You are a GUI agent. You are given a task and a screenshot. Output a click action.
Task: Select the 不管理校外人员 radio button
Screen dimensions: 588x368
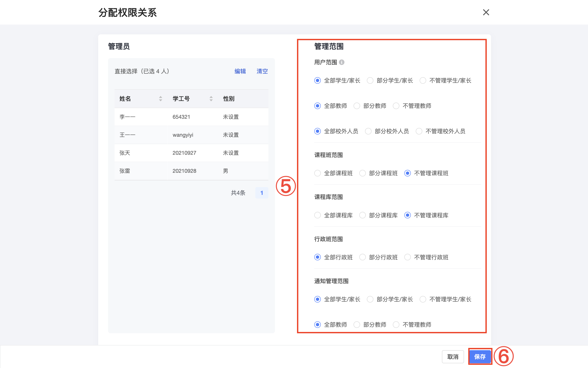419,131
